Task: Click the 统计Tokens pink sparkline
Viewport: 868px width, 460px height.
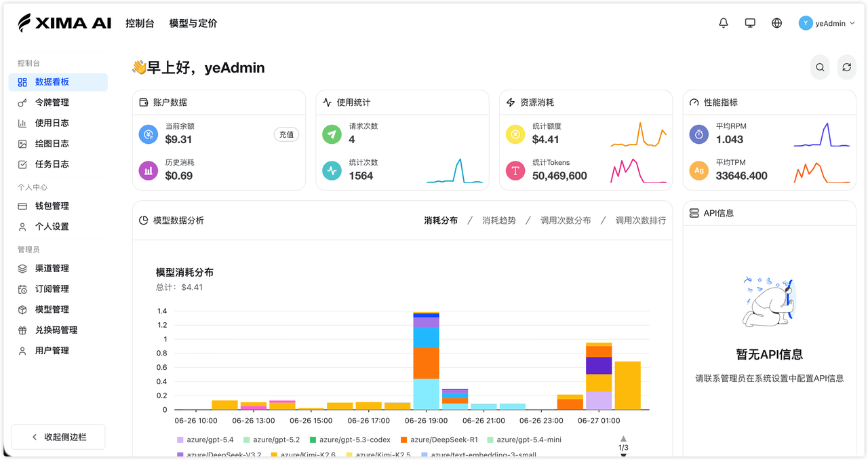Action: click(638, 170)
